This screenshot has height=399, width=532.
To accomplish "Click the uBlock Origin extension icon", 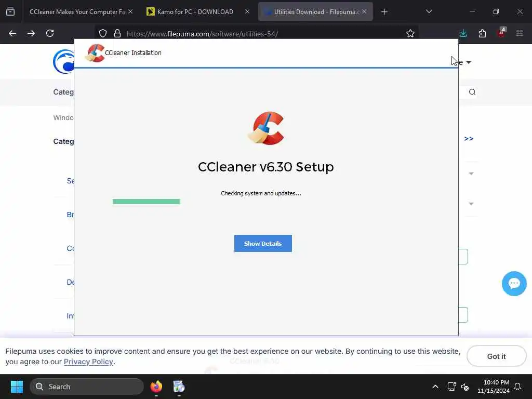I will pos(501,33).
